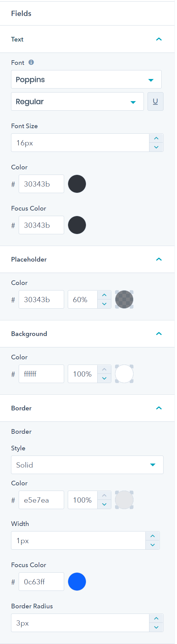177x644 pixels.
Task: Decrease the Border Radius value
Action: [x=156, y=627]
